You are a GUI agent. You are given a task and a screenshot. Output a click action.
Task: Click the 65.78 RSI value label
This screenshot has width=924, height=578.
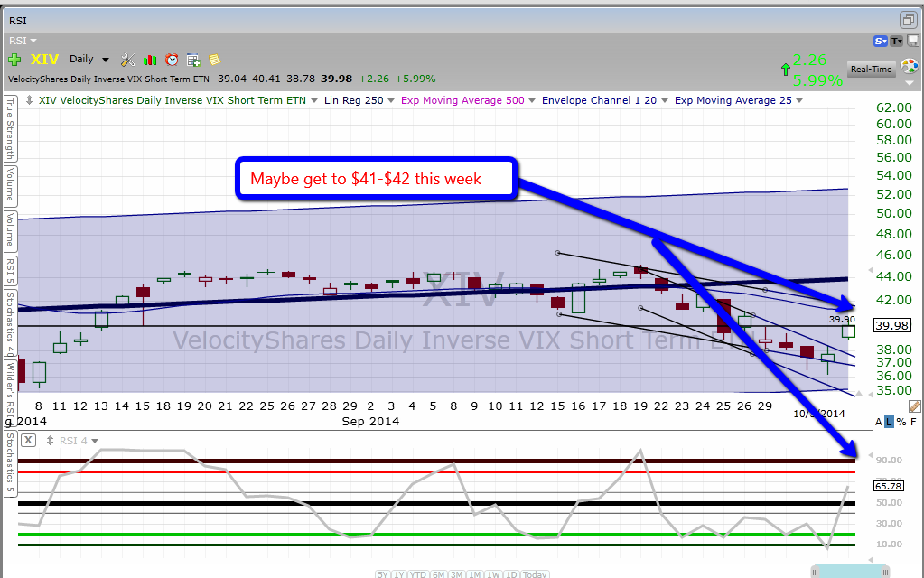tap(888, 486)
